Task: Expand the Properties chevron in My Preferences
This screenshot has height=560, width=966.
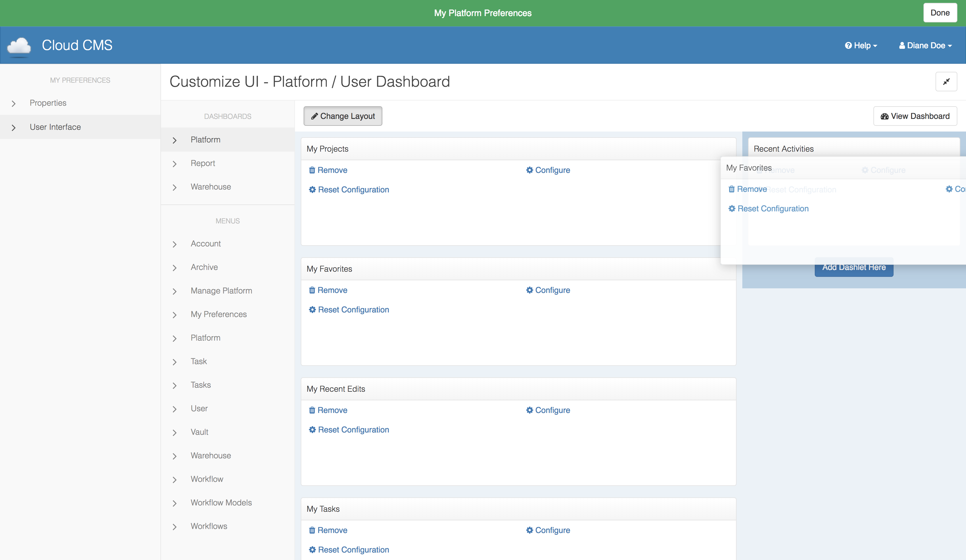Action: [14, 103]
